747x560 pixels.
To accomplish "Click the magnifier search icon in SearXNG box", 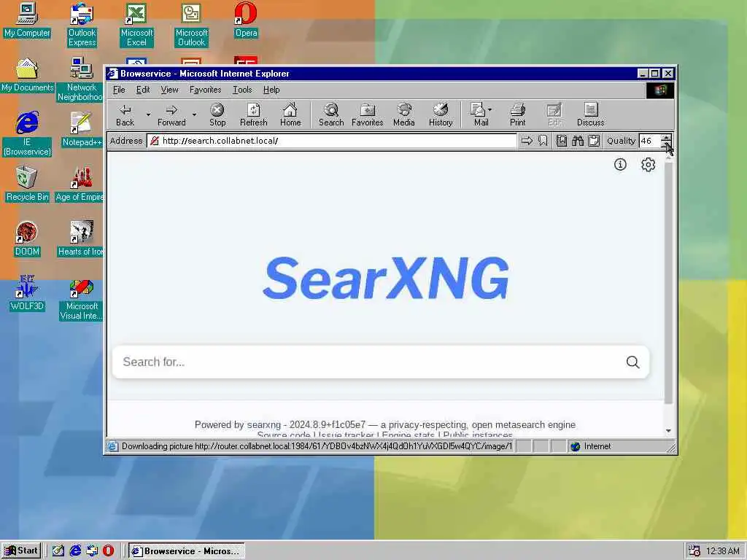I will coord(632,362).
